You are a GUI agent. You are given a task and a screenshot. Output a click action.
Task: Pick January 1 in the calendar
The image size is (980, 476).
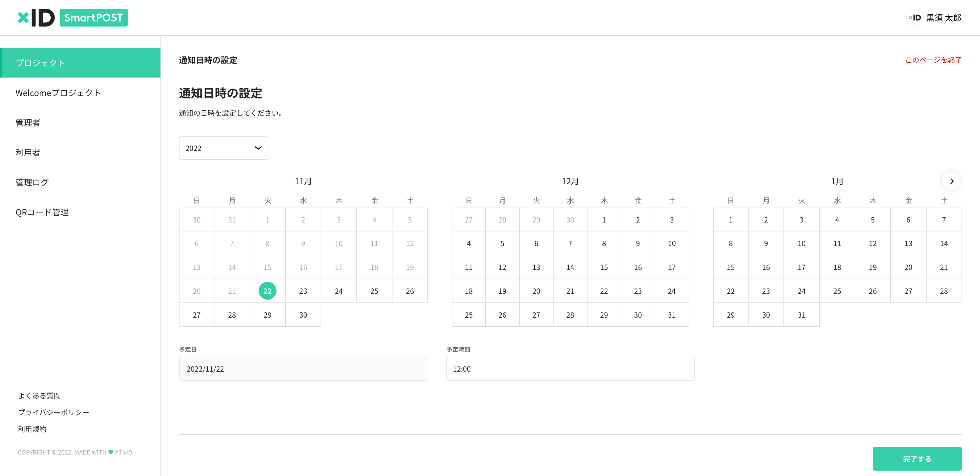pyautogui.click(x=730, y=220)
